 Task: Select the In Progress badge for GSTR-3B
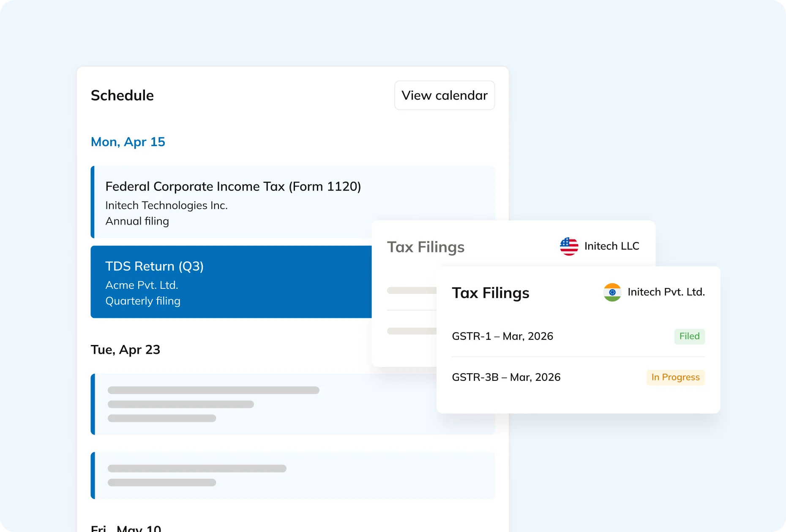point(675,377)
